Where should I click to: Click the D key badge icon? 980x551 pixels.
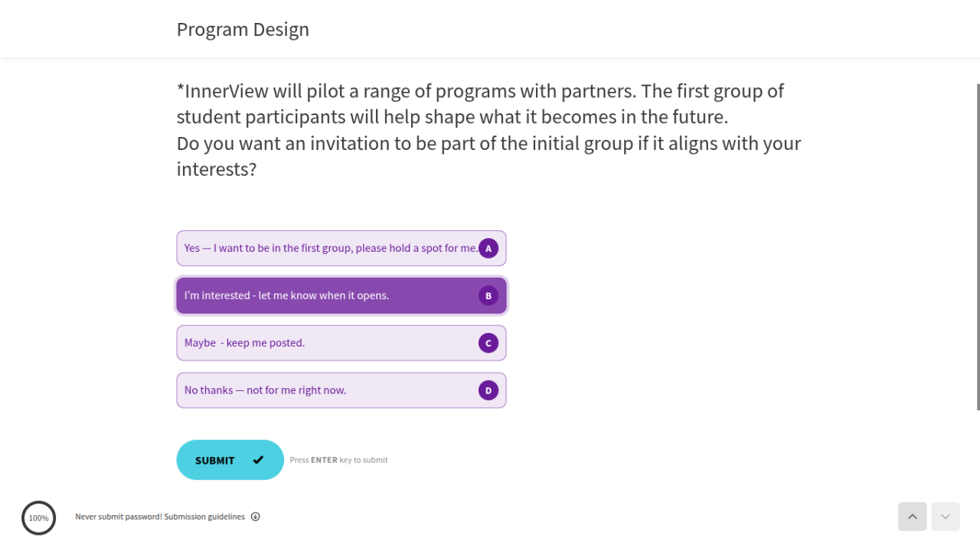488,390
